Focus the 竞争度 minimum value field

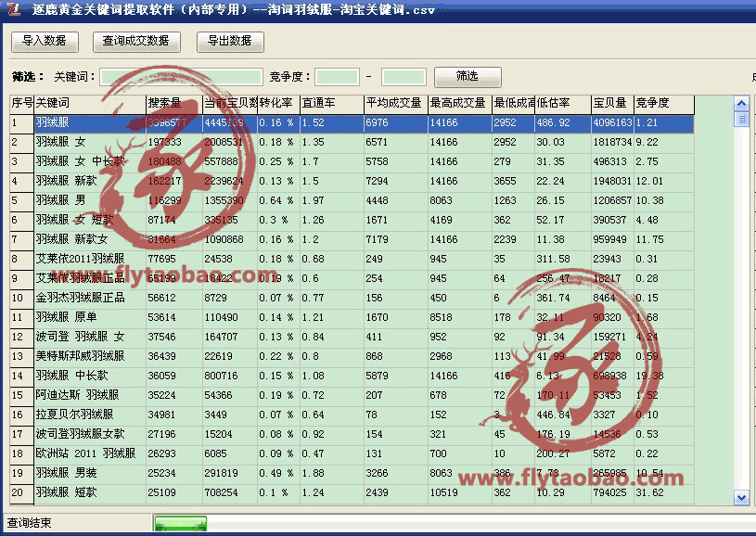tap(337, 77)
